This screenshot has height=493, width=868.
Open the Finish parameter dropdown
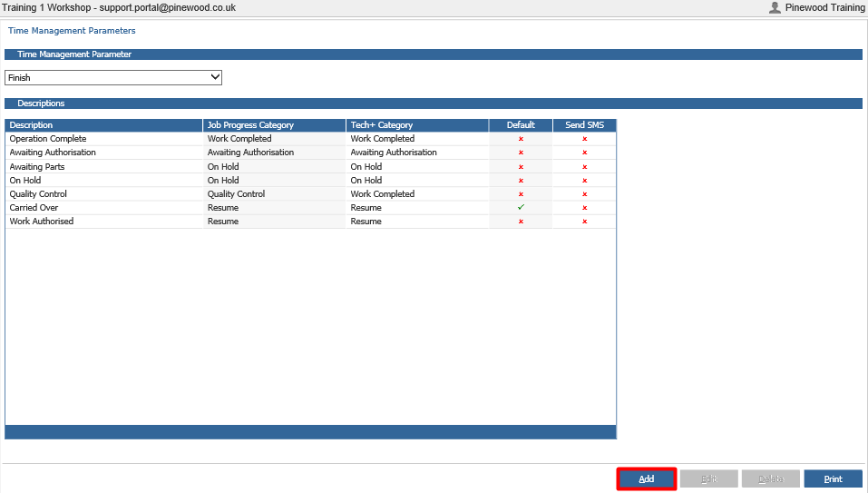click(113, 77)
